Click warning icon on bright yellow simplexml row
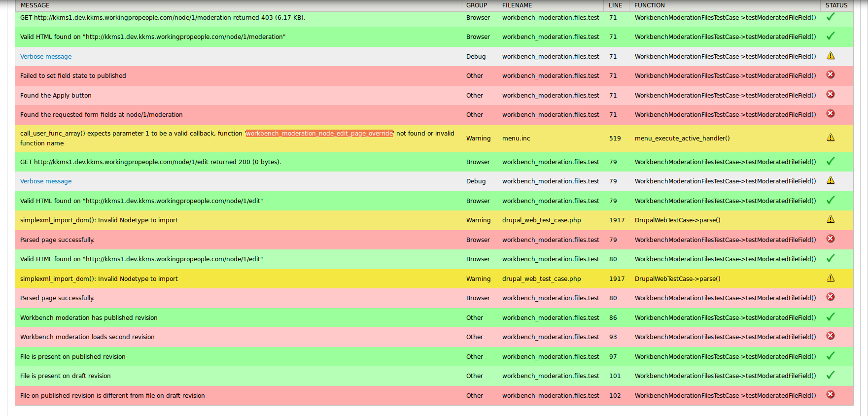868x416 pixels. coord(831,278)
